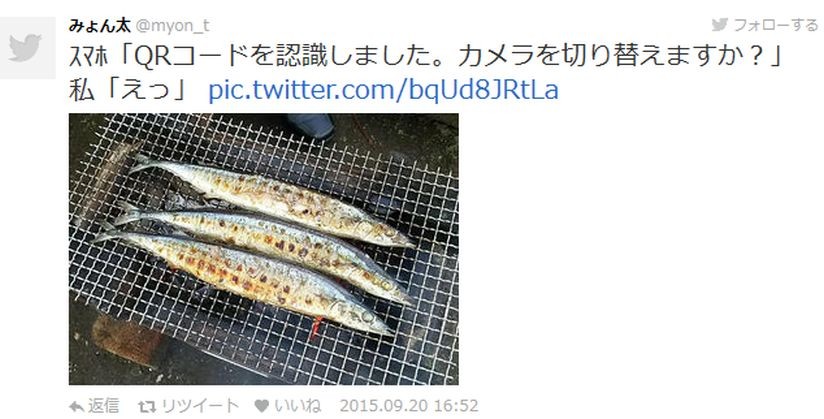Click the red ember under the grill
This screenshot has width=824, height=419.
[x=315, y=328]
